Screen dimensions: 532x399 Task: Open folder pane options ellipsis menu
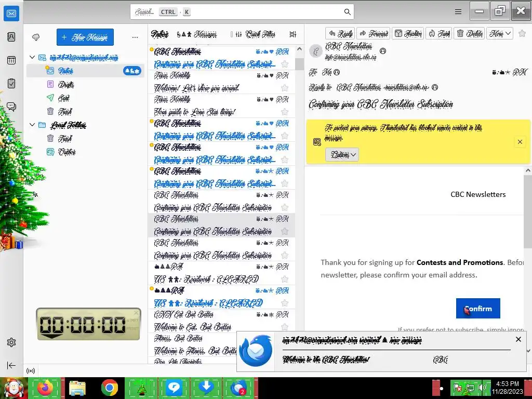(135, 37)
